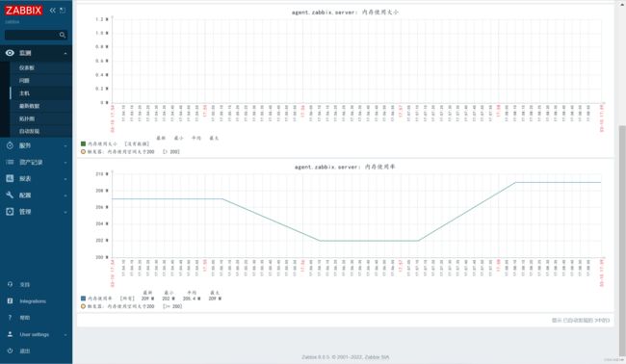This screenshot has height=364, width=626.
Task: Expand the 管理 section arrow
Action: 65,212
